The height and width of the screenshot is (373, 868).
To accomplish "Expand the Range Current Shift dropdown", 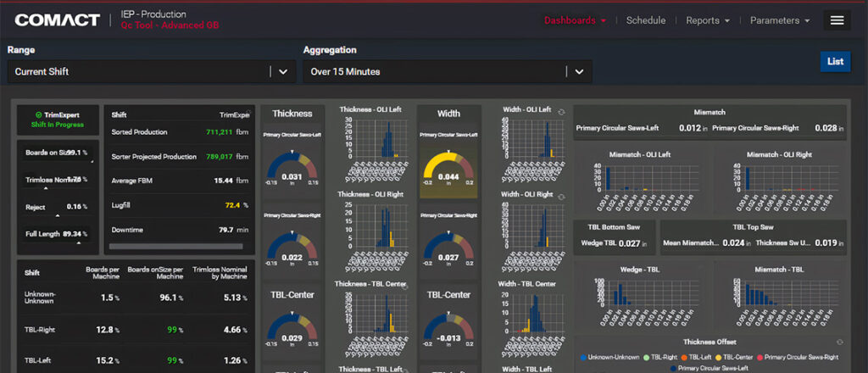I will tap(153, 71).
